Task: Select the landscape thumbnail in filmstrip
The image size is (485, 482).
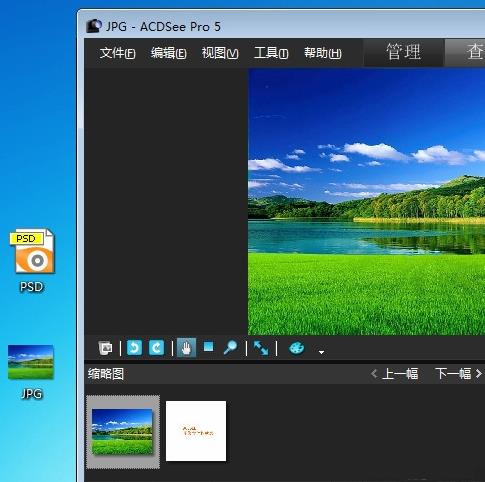Action: pyautogui.click(x=123, y=432)
